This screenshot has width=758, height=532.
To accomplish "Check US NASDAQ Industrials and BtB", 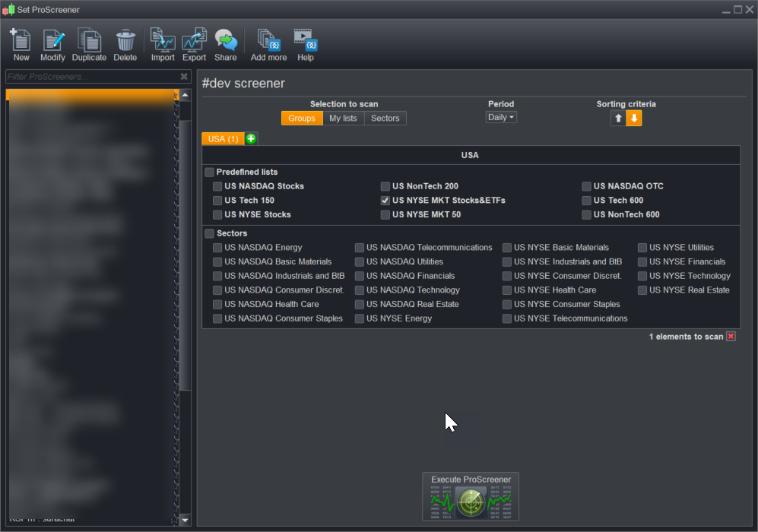I will coord(217,276).
